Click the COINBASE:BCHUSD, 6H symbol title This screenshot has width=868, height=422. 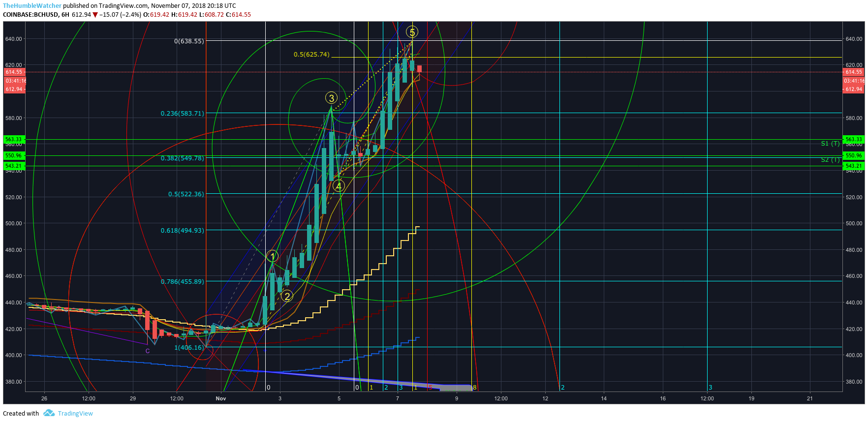click(36, 15)
